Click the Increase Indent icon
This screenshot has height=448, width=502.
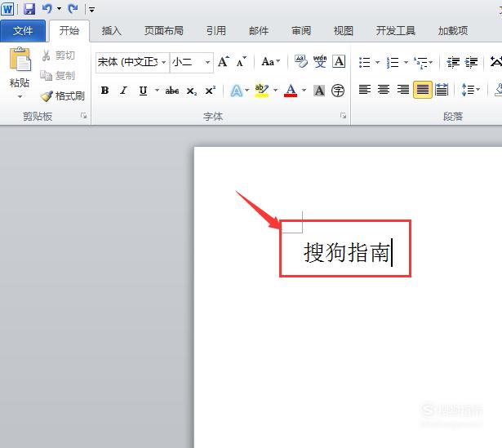pos(471,62)
